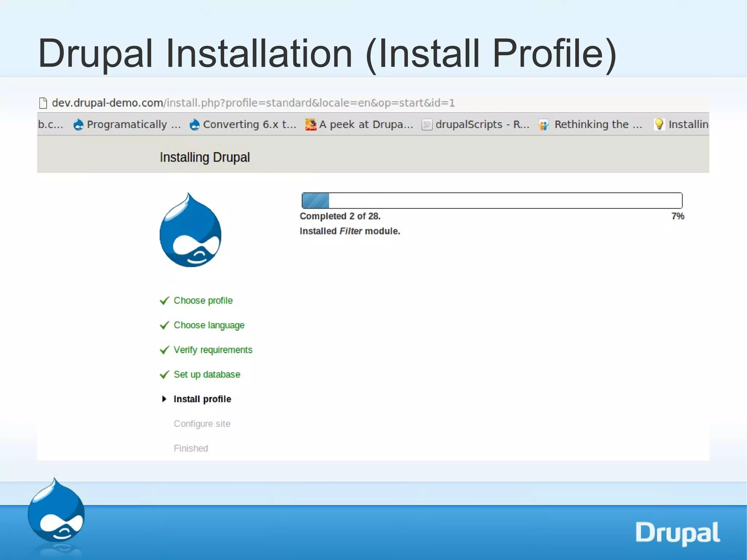Click the Drupal favicon of 'Programatically' bookmark
The width and height of the screenshot is (747, 560).
[78, 125]
